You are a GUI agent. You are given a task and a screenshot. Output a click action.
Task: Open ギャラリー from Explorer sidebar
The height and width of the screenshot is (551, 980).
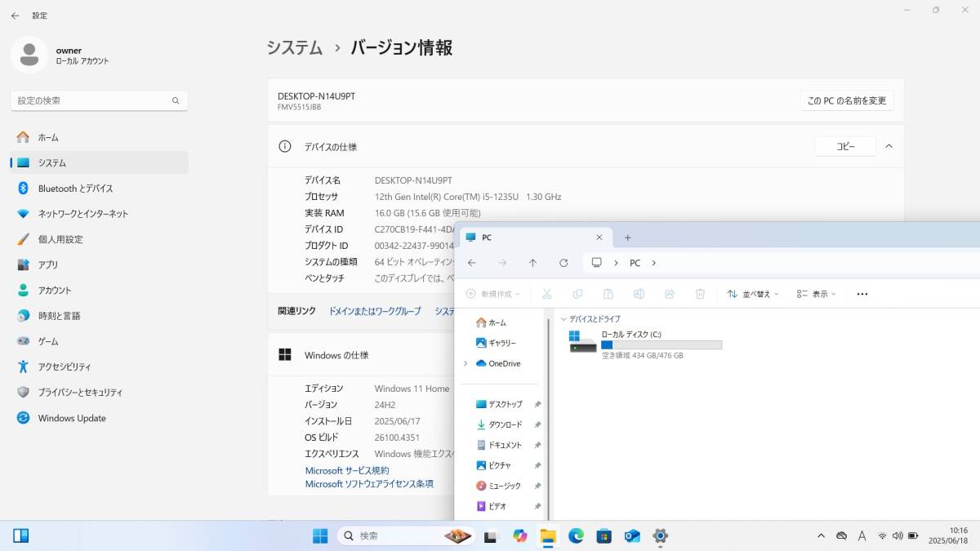point(500,343)
